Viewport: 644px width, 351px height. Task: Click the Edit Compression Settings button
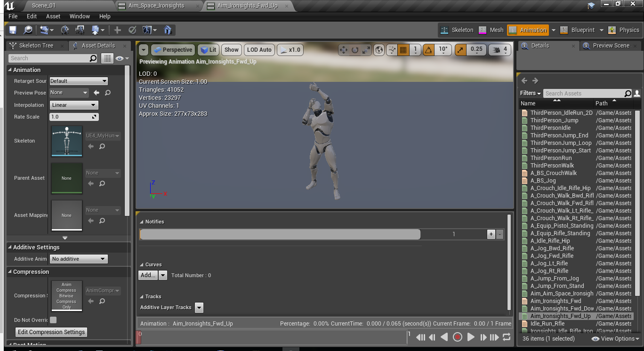pyautogui.click(x=51, y=332)
